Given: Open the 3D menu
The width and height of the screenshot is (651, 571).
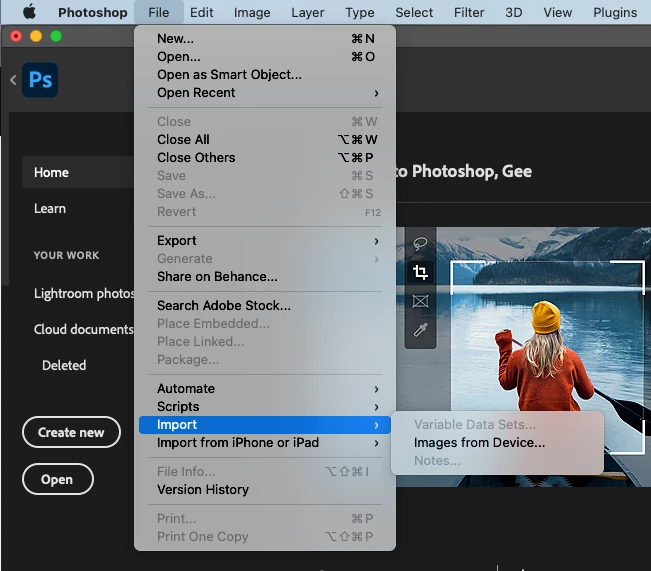Looking at the screenshot, I should tap(514, 12).
